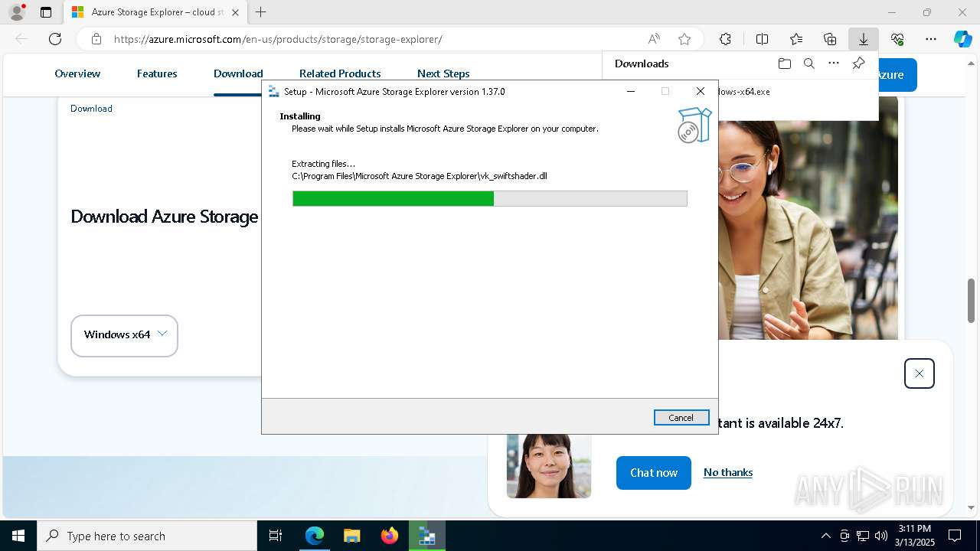Viewport: 980px width, 551px height.
Task: Click the small Download breadcrumb link
Action: pyautogui.click(x=91, y=109)
